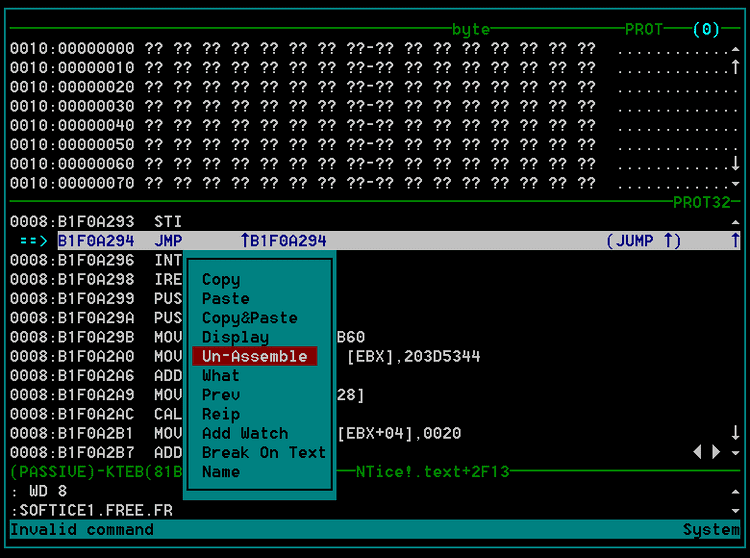Click solid up triangle beside STI code line
Screen dimensions: 750x558
(x=735, y=222)
